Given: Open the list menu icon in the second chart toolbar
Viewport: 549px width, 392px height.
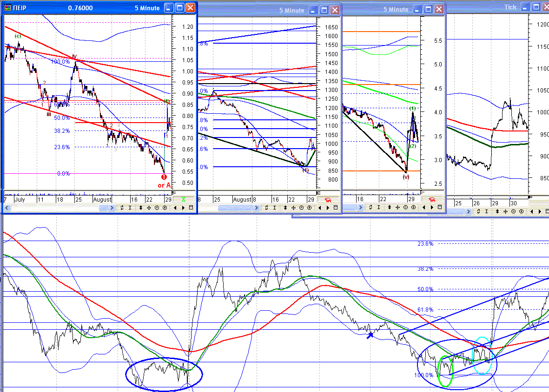Looking at the screenshot, I should tap(336, 208).
